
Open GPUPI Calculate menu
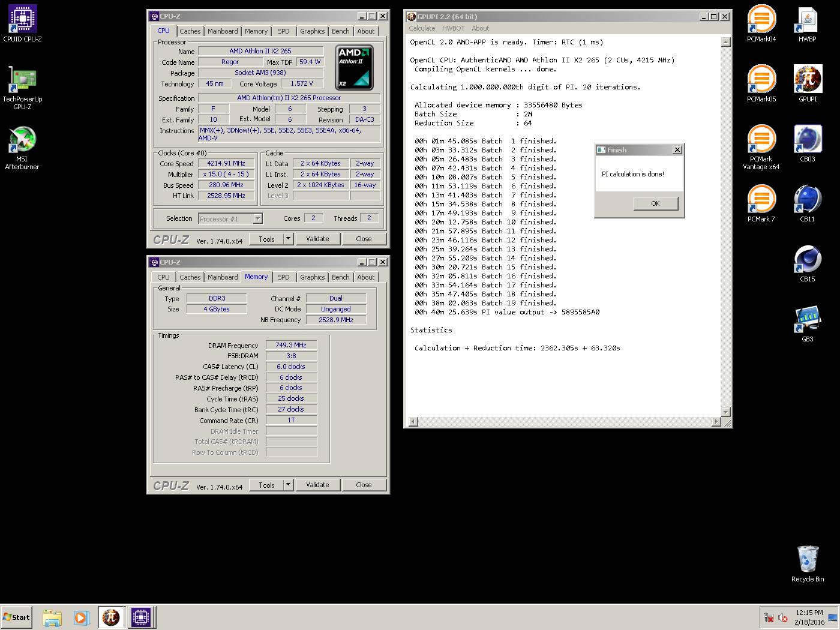(422, 28)
